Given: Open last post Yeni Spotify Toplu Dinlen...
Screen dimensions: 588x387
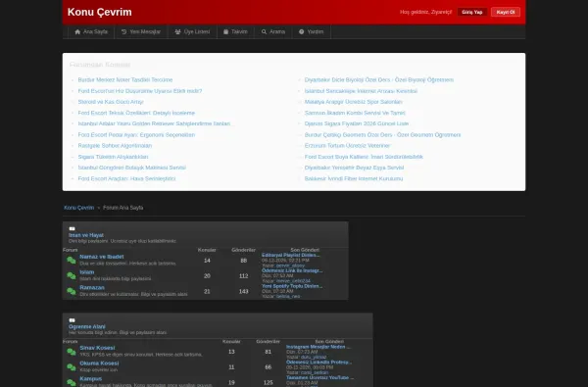Looking at the screenshot, I should [x=292, y=286].
